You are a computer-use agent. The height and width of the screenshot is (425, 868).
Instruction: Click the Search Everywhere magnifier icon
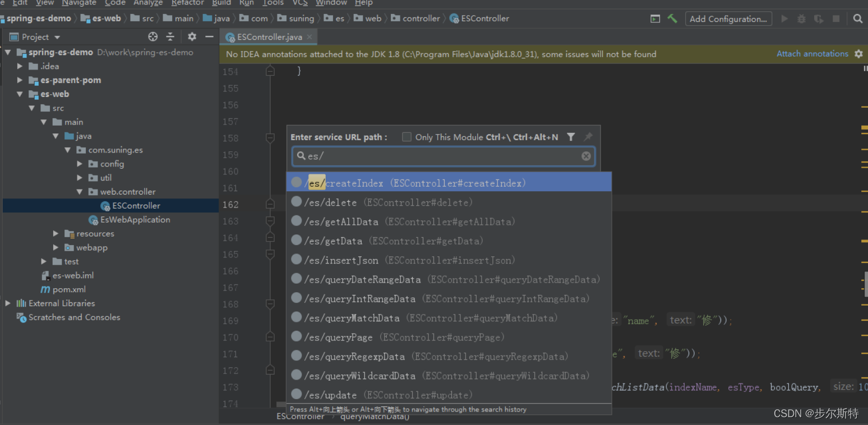point(857,19)
